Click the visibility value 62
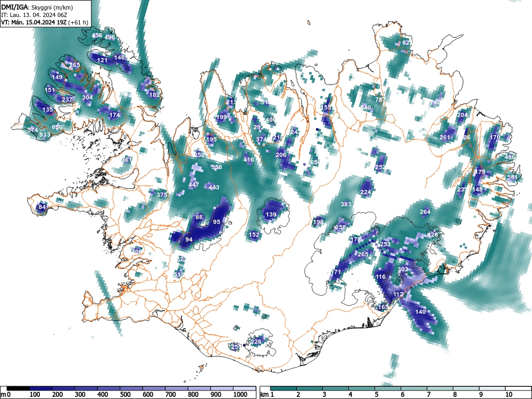The height and width of the screenshot is (399, 532). click(x=406, y=43)
